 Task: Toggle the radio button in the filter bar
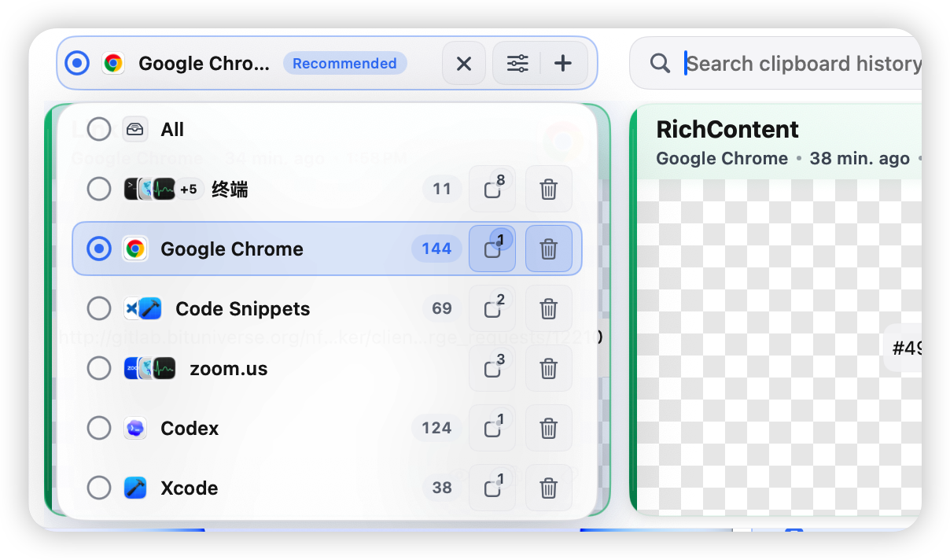point(77,63)
